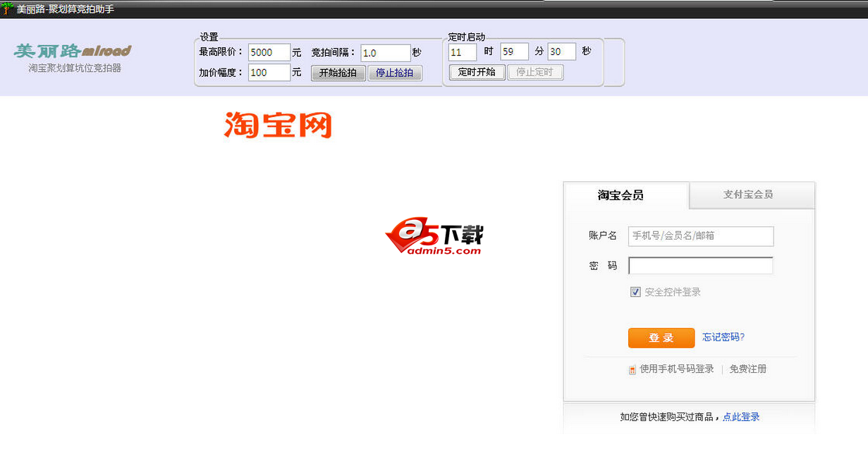Select the 淘宝会员 login tab
Image resolution: width=868 pixels, height=473 pixels.
click(x=621, y=195)
